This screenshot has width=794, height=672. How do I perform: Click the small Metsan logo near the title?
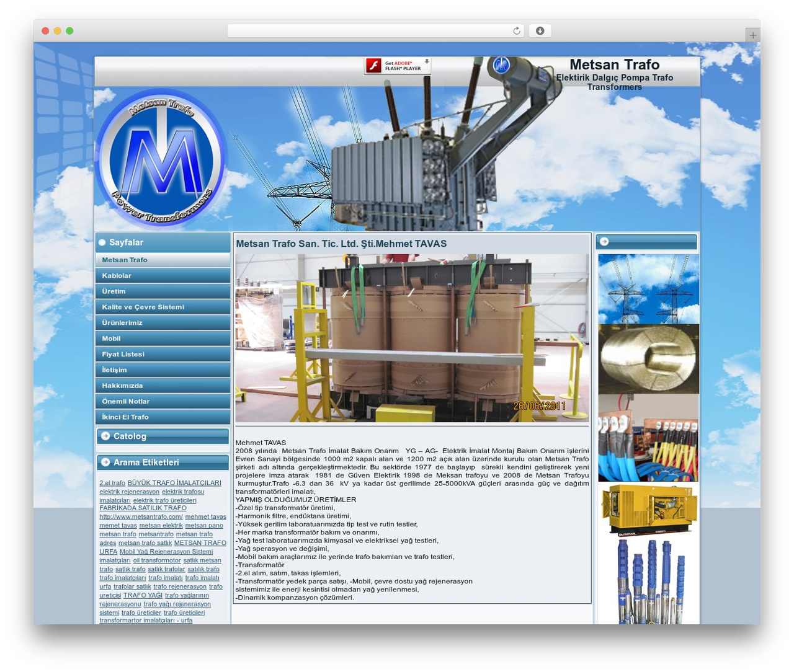click(501, 65)
